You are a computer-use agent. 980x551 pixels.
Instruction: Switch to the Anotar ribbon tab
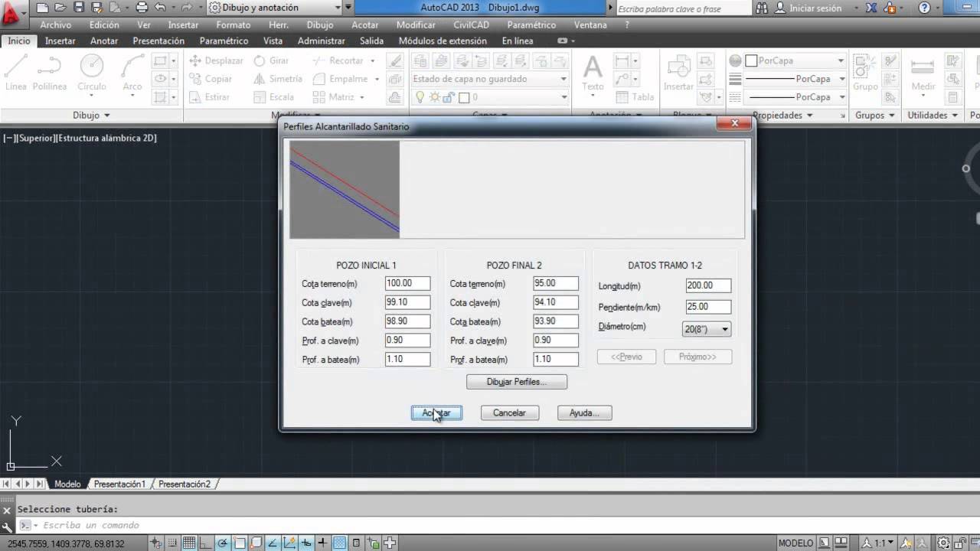[x=104, y=41]
